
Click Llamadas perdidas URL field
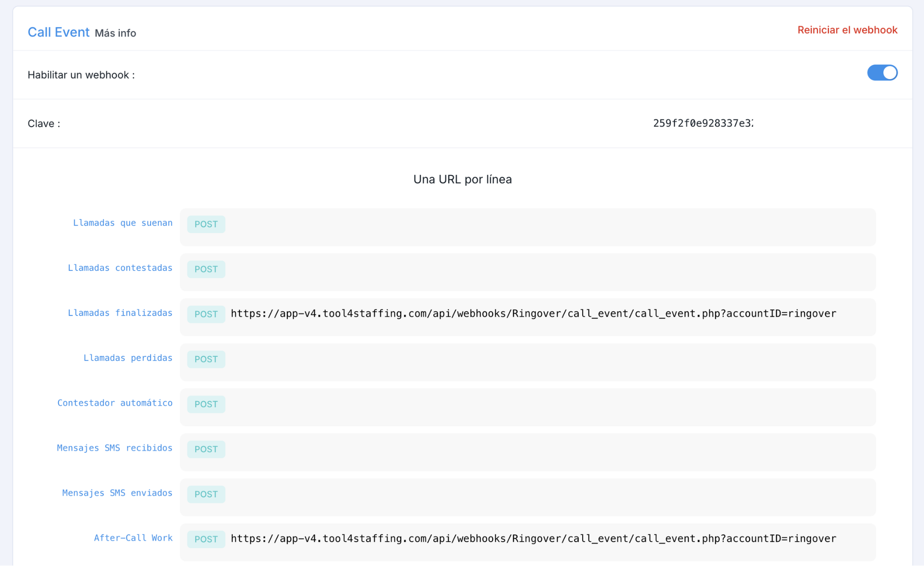[x=548, y=362]
